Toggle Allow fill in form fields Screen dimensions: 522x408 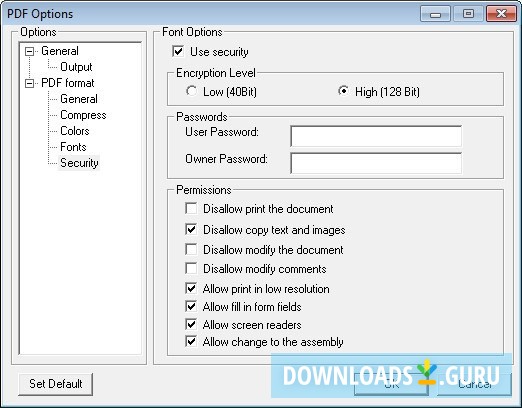(191, 306)
